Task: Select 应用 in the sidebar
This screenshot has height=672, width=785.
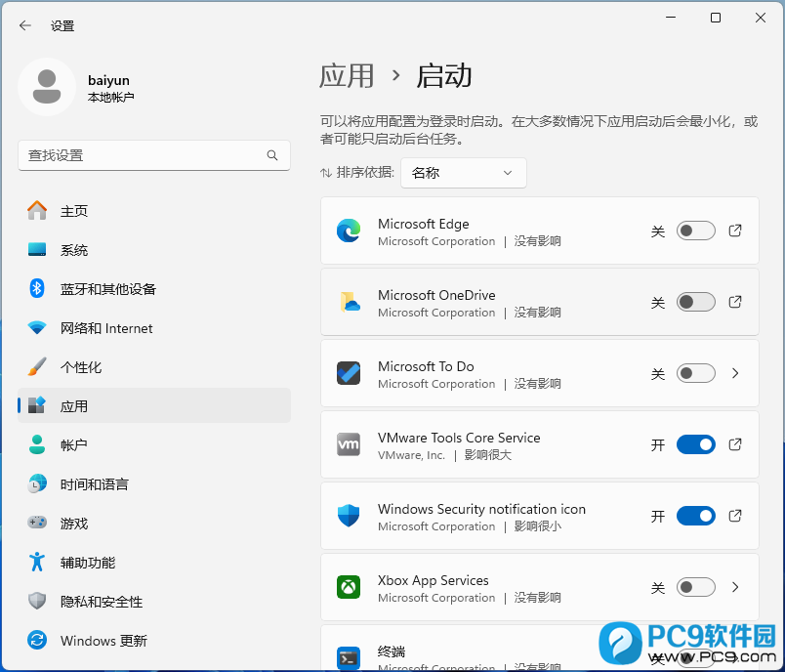Action: coord(154,405)
